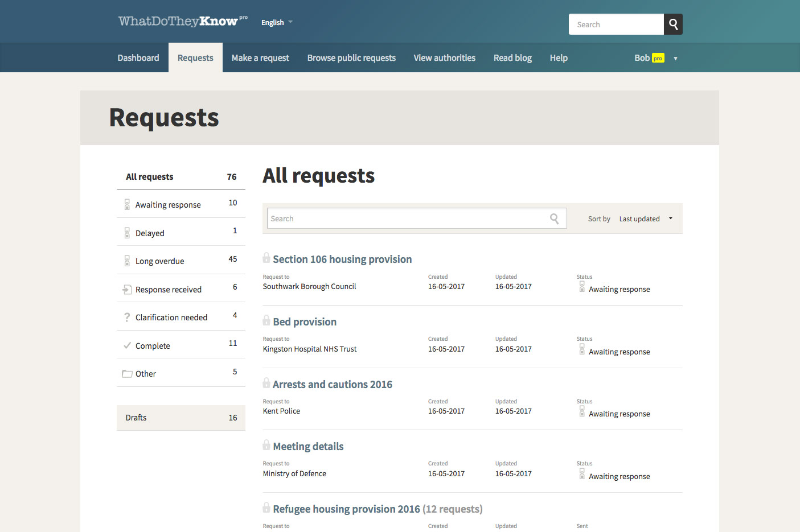Click the folder icon beside Other
Viewport: 800px width, 532px height.
click(127, 374)
